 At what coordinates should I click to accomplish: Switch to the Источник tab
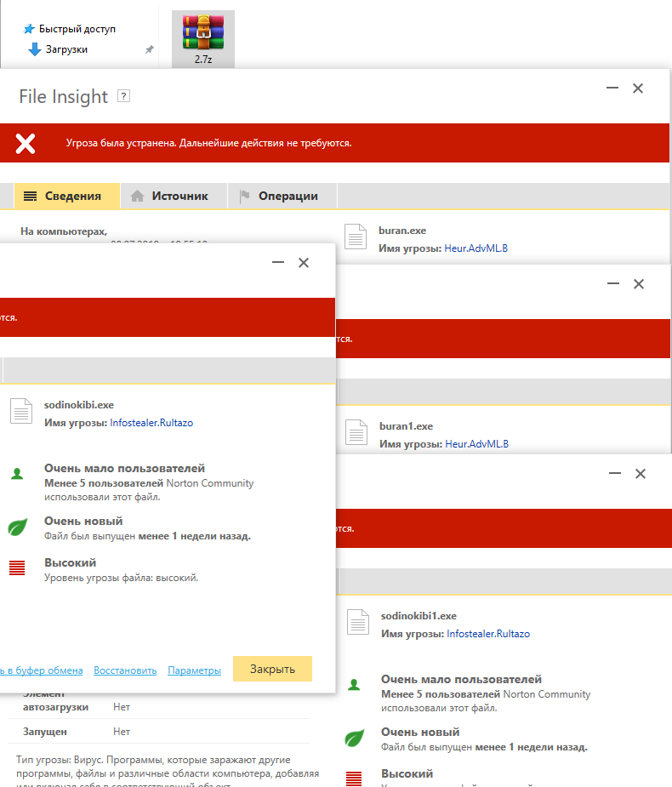point(174,197)
